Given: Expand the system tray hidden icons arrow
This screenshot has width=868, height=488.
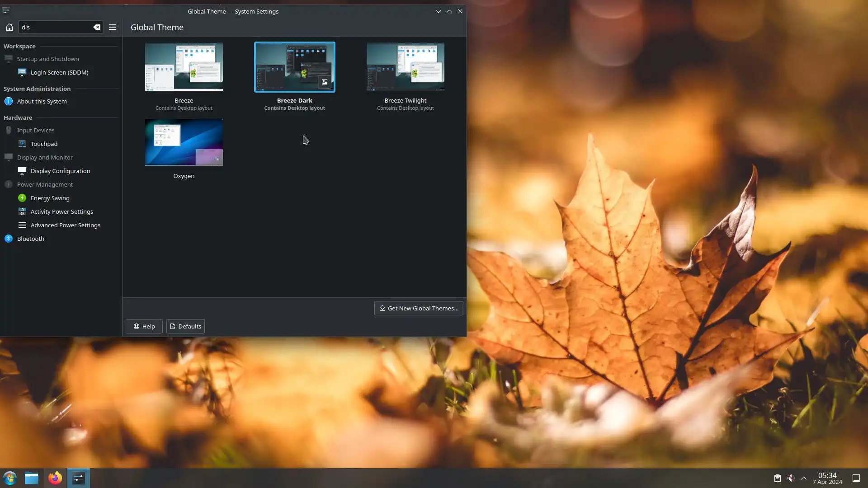Looking at the screenshot, I should [x=804, y=478].
